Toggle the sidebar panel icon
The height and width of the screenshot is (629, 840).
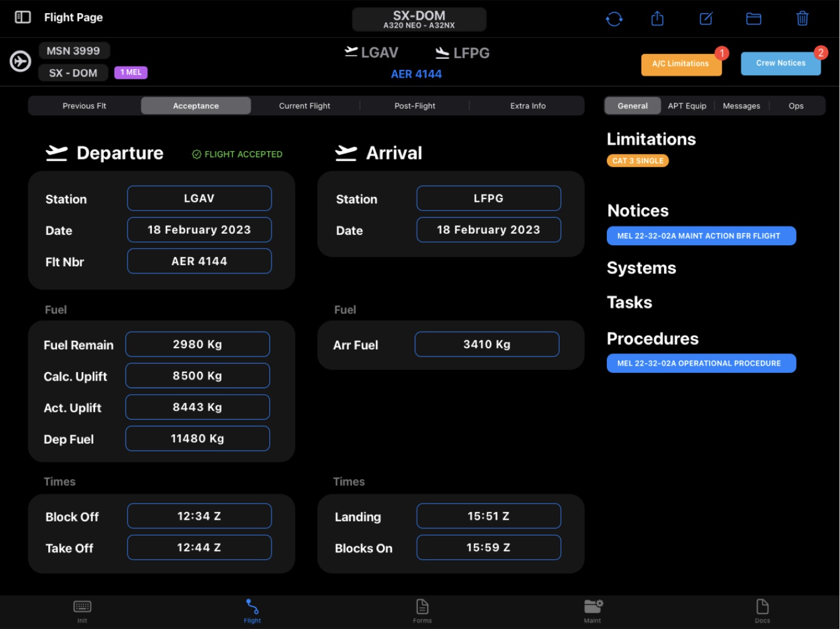(x=23, y=17)
